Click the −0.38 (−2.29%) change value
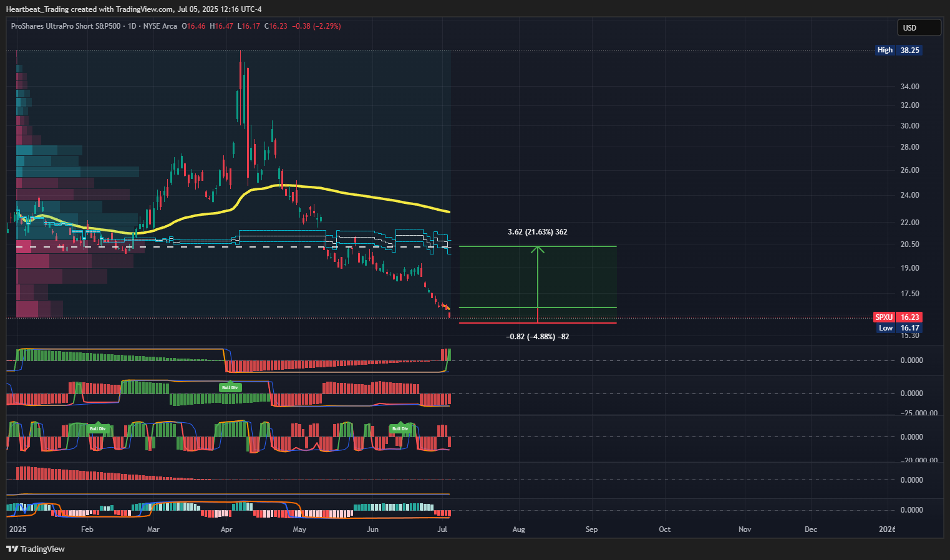Image resolution: width=950 pixels, height=560 pixels. coord(317,26)
